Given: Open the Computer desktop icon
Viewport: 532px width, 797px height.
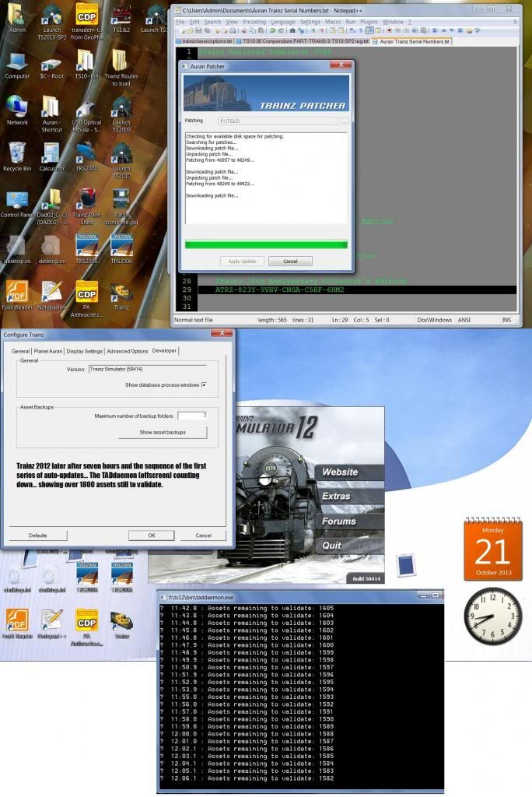Looking at the screenshot, I should point(17,65).
